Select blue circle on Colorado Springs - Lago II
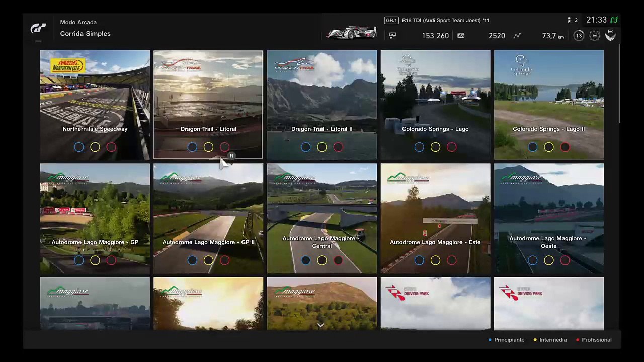Image resolution: width=644 pixels, height=362 pixels. coord(533,147)
